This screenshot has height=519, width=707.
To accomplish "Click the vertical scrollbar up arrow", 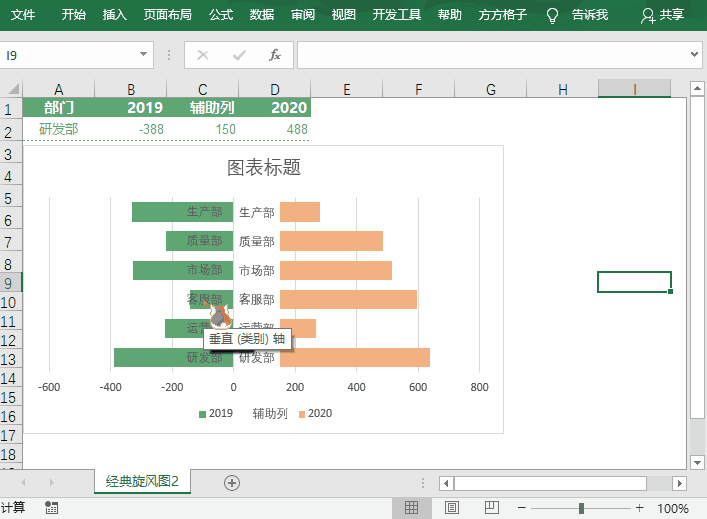I will coord(697,88).
